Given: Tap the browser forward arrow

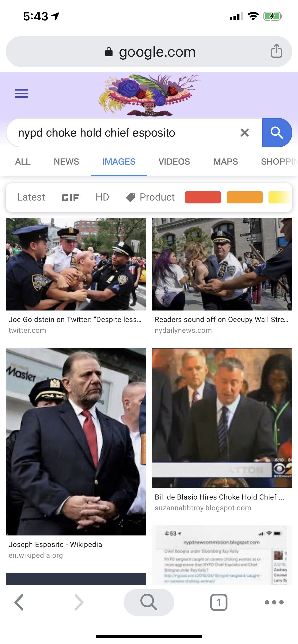Looking at the screenshot, I should pos(79,602).
